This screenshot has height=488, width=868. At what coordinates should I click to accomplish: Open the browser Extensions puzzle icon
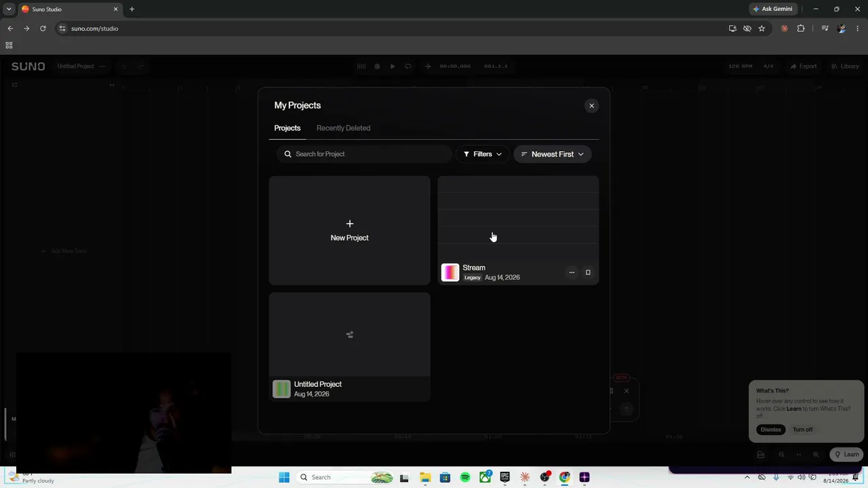click(801, 28)
